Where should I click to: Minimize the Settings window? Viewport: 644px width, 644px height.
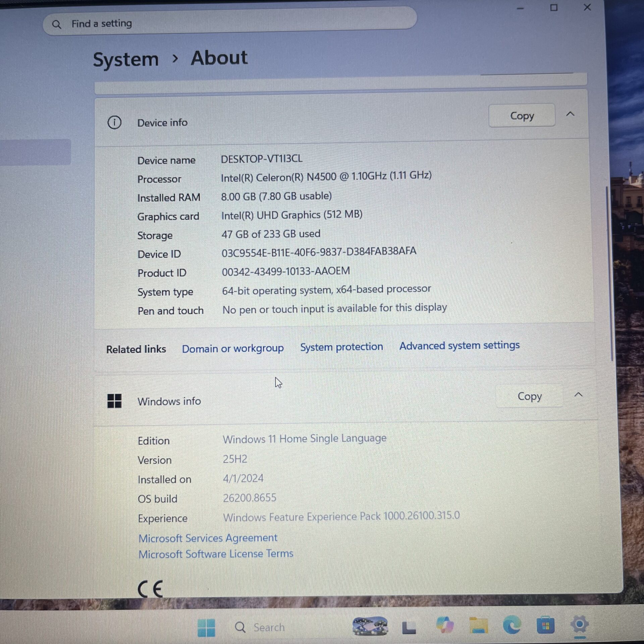click(520, 8)
